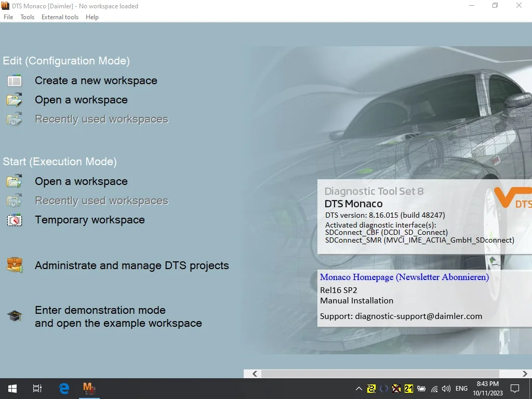Click Enter demonstration mode link
The image size is (532, 399).
(x=118, y=316)
